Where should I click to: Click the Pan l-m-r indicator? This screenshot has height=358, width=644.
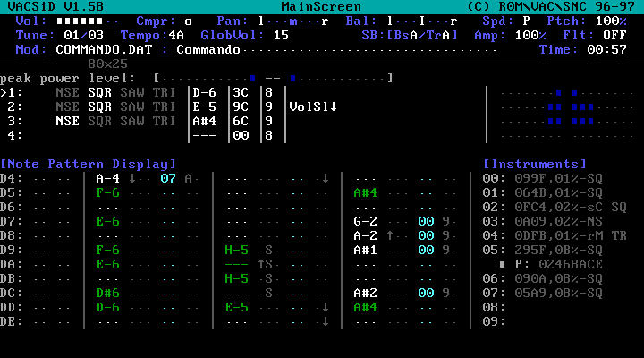pos(293,21)
